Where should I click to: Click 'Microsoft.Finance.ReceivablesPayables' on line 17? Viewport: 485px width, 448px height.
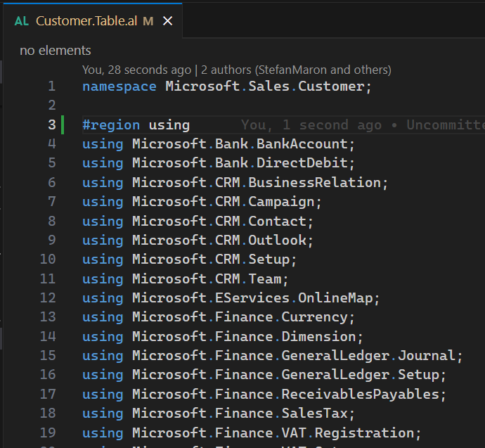[x=285, y=394]
